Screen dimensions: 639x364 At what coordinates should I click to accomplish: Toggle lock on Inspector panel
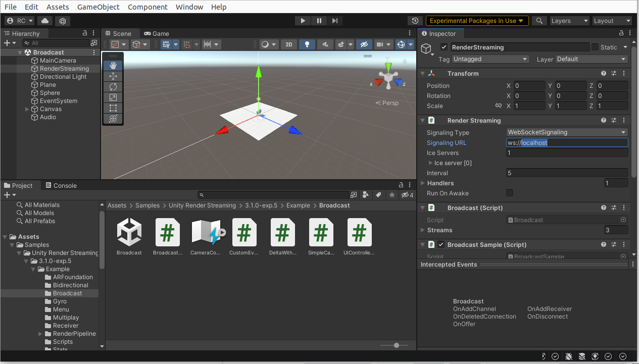(x=622, y=33)
